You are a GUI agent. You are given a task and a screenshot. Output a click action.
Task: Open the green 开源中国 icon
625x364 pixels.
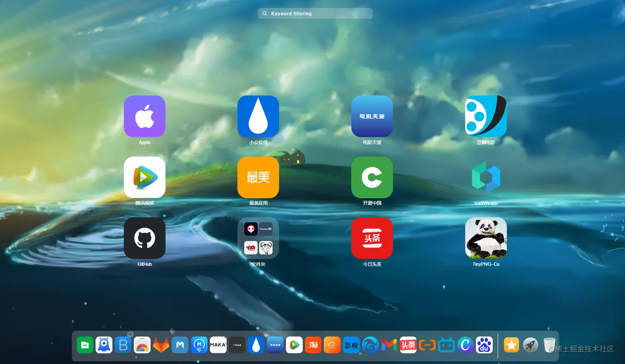(x=372, y=177)
